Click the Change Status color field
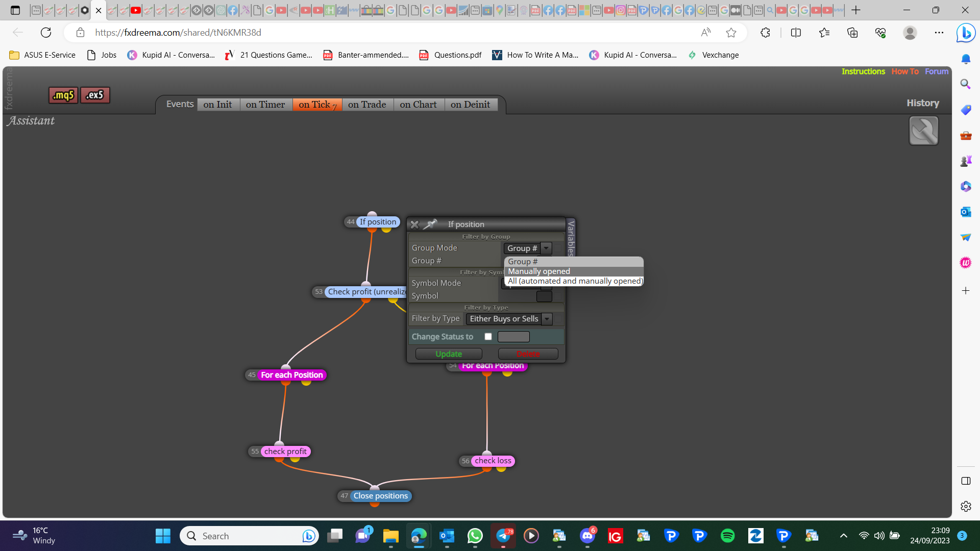 coord(513,337)
